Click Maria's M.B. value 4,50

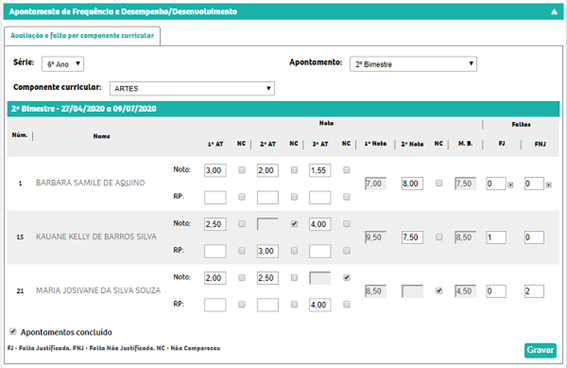click(465, 291)
